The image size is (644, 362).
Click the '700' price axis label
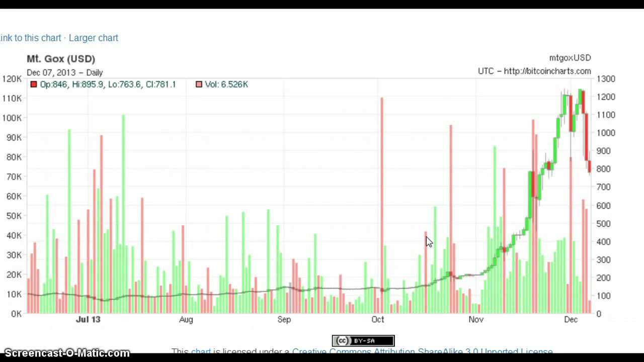(x=604, y=187)
